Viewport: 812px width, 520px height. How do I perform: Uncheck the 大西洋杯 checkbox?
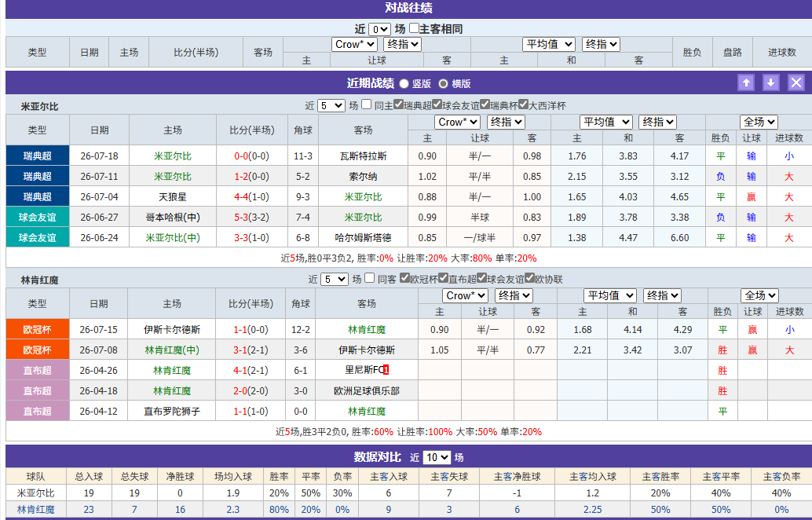click(x=523, y=104)
